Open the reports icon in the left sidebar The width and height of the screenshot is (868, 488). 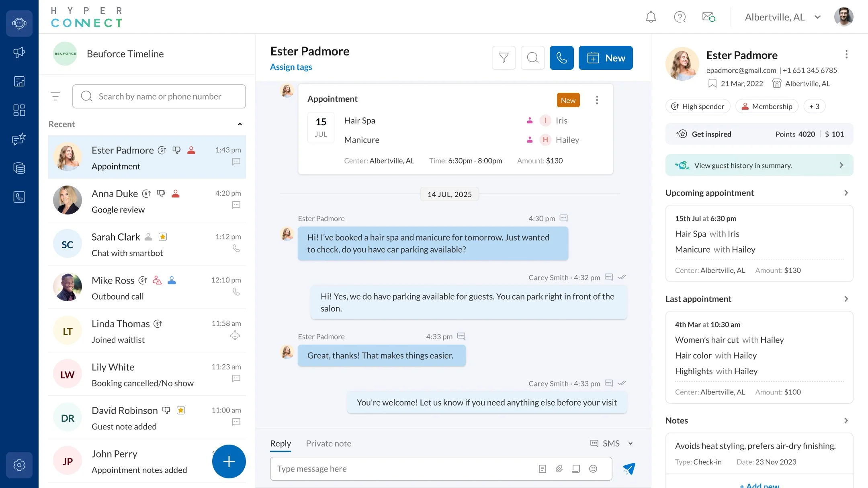[x=19, y=81]
